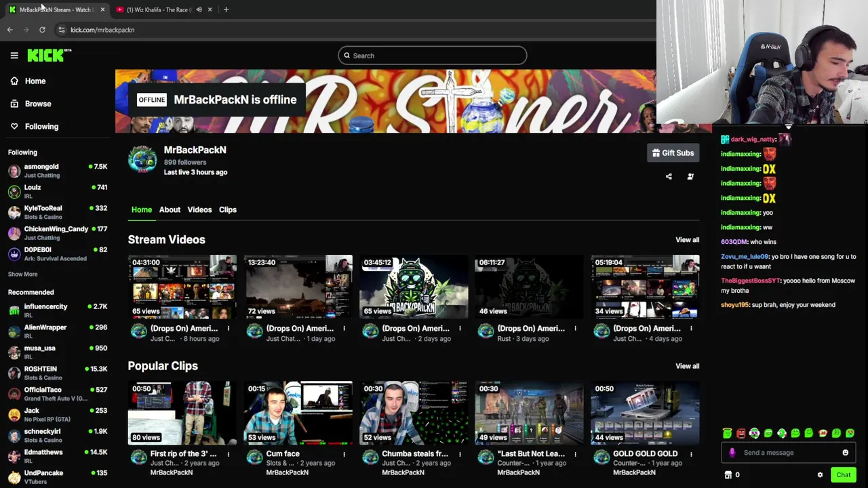Play the Chumba steals clip thumbnail
868x488 pixels.
tap(414, 413)
